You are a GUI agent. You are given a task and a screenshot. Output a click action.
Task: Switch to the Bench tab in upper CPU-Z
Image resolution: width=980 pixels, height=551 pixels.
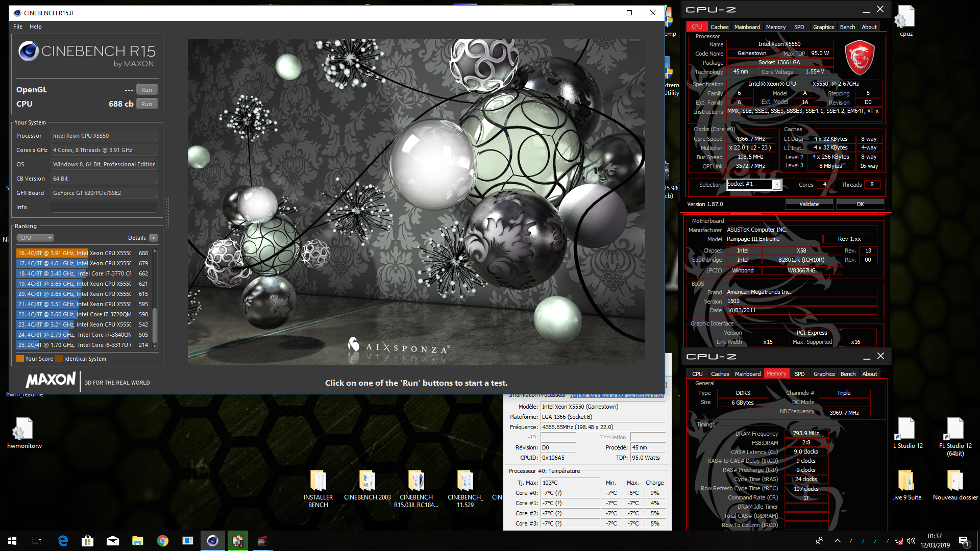847,27
